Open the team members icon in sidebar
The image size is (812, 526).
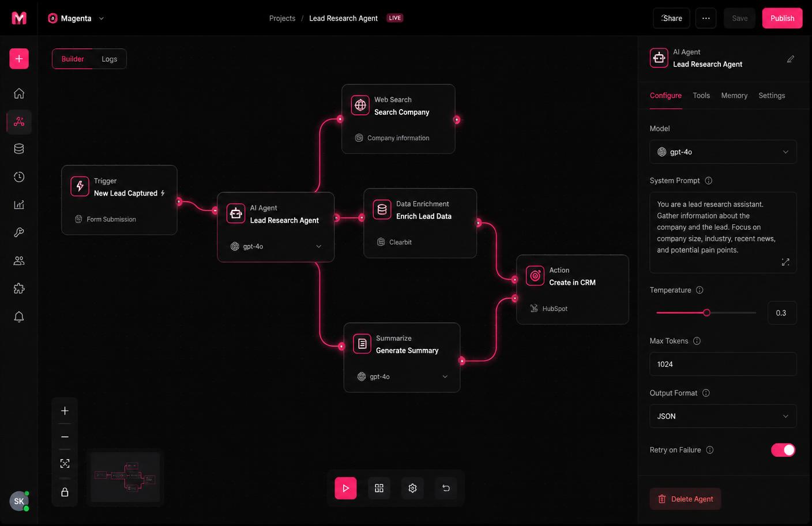[19, 261]
